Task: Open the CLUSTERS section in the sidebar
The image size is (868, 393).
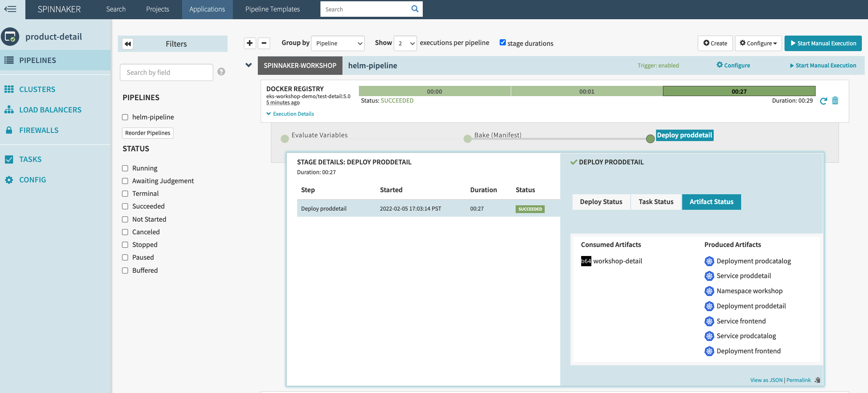Action: [37, 89]
